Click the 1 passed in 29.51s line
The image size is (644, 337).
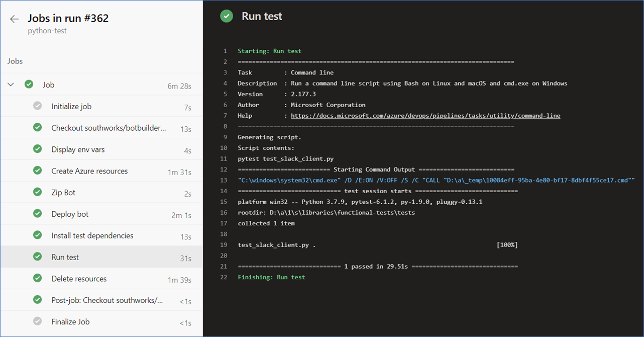pos(377,266)
